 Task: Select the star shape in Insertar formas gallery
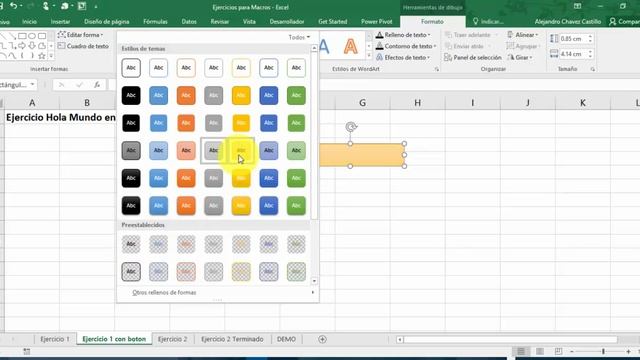(42, 56)
